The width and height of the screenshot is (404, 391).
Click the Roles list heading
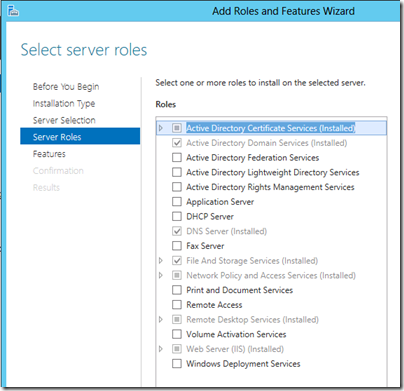tap(166, 105)
